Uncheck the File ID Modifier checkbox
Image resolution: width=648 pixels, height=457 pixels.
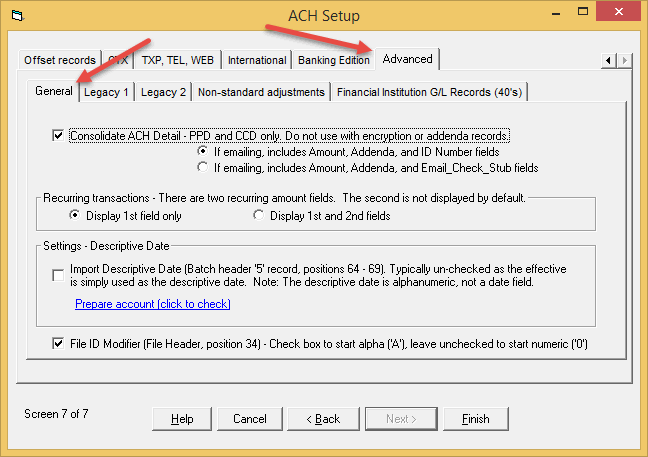coord(58,343)
